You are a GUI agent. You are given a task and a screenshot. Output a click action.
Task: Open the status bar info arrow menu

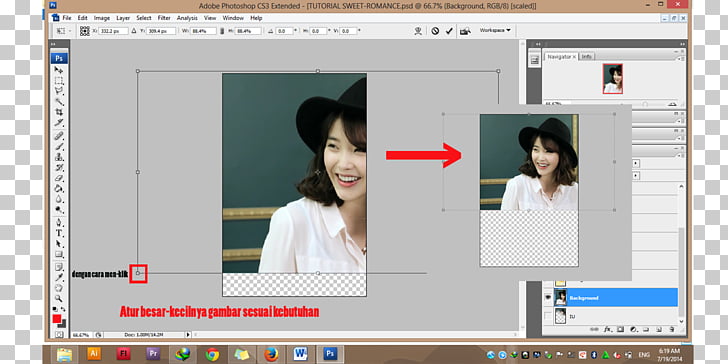pyautogui.click(x=188, y=334)
